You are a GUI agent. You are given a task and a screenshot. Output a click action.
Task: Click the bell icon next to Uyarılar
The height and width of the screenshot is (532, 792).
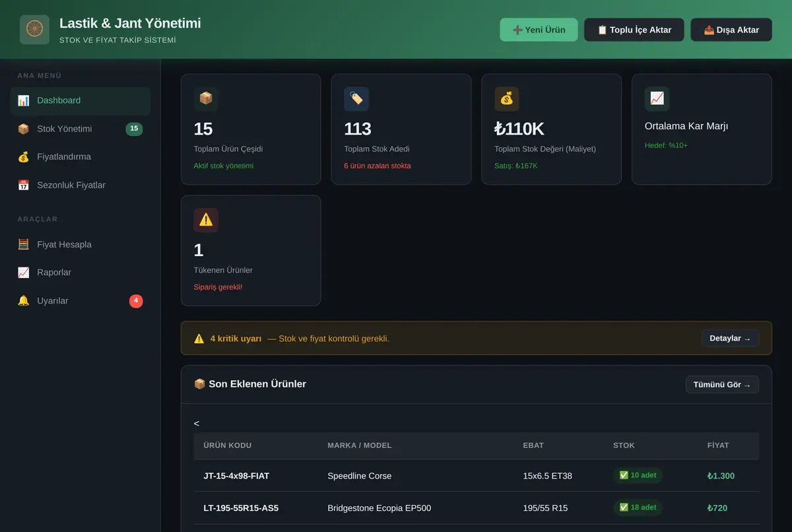(x=24, y=301)
